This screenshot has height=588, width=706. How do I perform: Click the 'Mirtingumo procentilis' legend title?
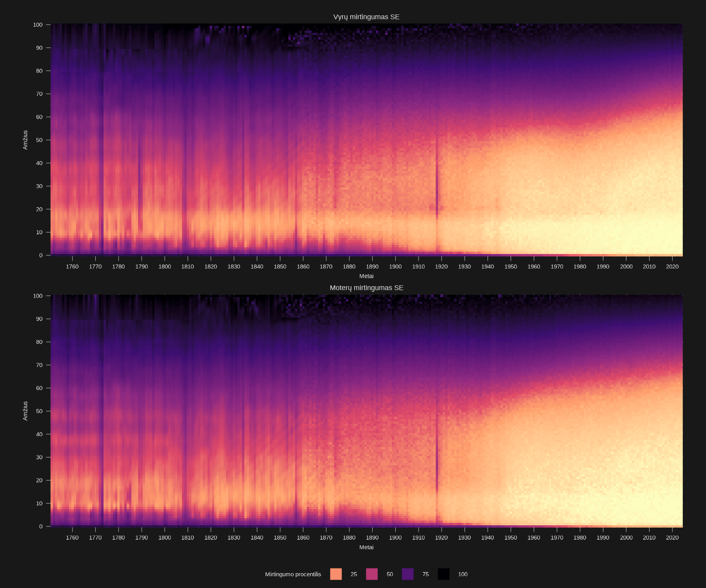293,574
